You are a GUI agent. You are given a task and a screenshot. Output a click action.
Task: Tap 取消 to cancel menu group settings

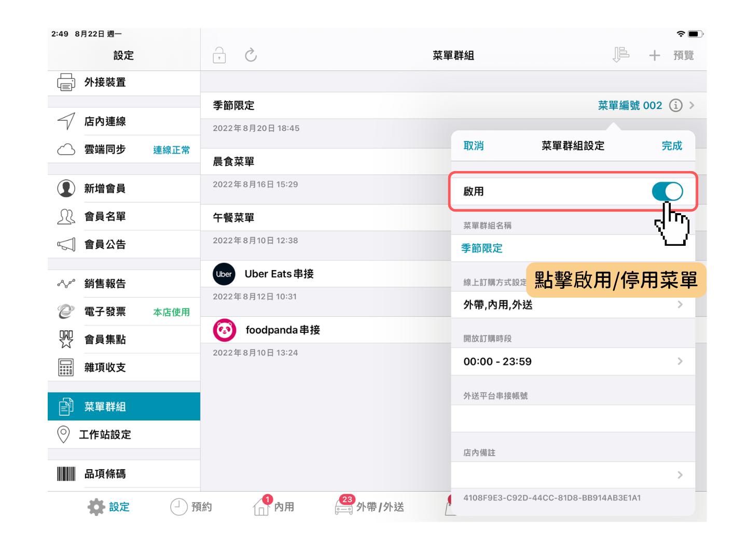pos(473,146)
